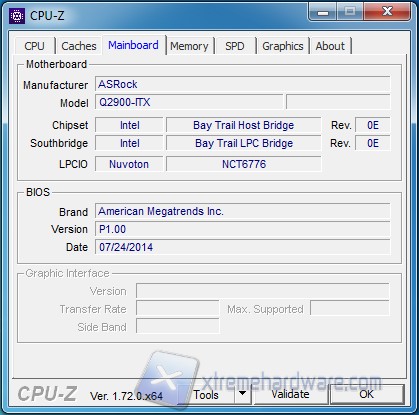Image resolution: width=419 pixels, height=415 pixels.
Task: Open the About tab
Action: [330, 46]
